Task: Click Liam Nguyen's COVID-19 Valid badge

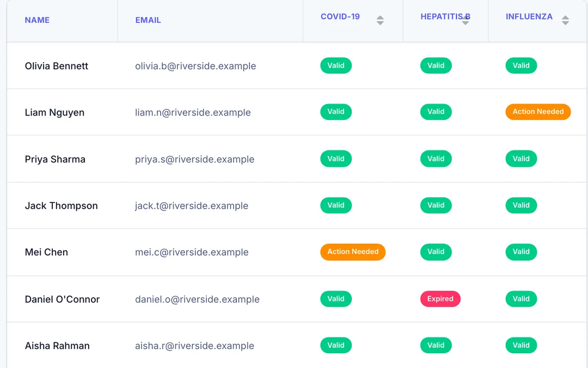Action: pyautogui.click(x=336, y=112)
